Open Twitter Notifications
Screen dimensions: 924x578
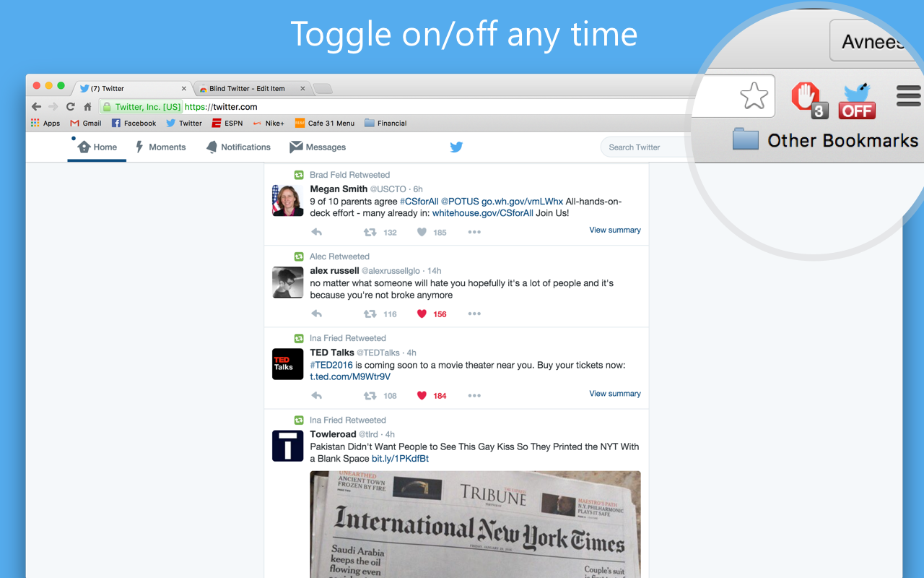pyautogui.click(x=238, y=147)
